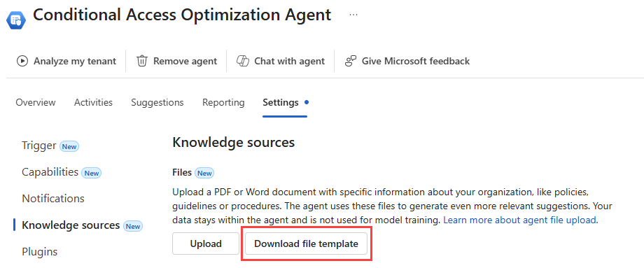The height and width of the screenshot is (268, 644).
Task: Click Download file template button
Action: click(306, 244)
